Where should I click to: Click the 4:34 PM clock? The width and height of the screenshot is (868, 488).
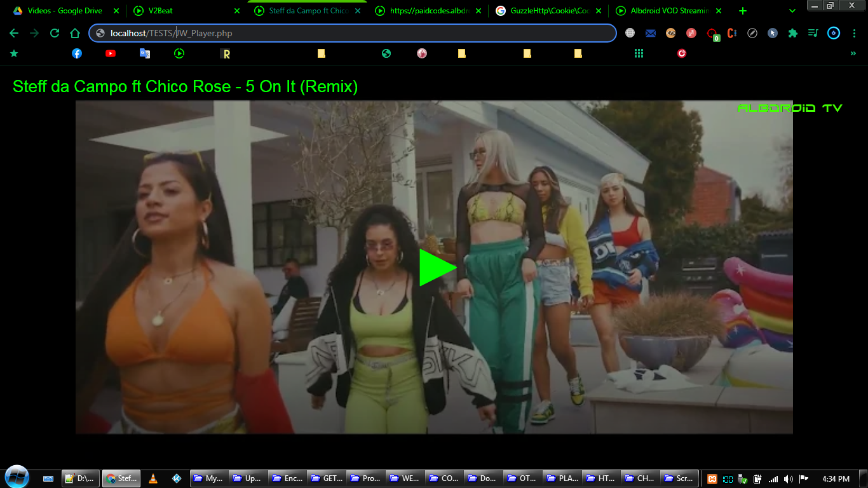pos(836,478)
